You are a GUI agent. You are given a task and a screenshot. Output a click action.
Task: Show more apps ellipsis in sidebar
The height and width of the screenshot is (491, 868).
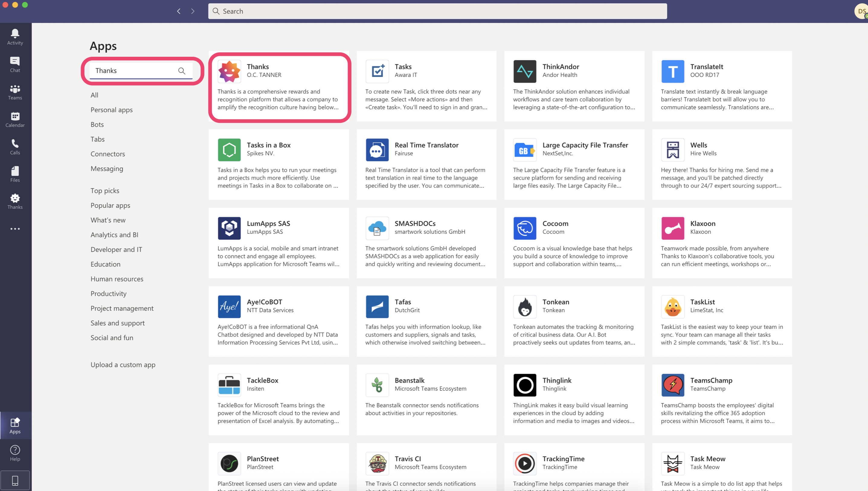pos(15,229)
